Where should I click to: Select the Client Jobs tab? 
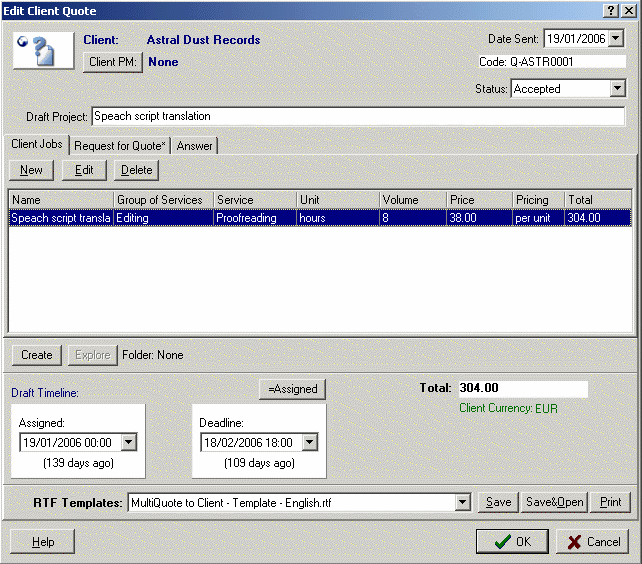pos(37,145)
